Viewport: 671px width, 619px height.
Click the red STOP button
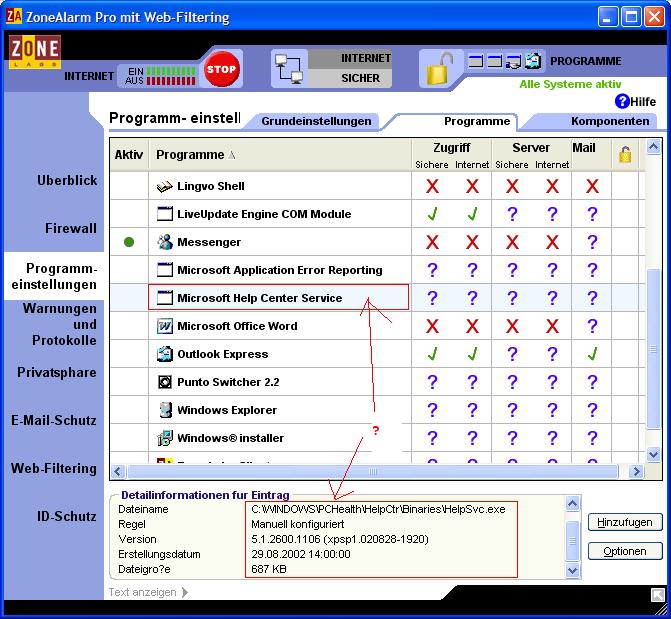click(x=220, y=69)
